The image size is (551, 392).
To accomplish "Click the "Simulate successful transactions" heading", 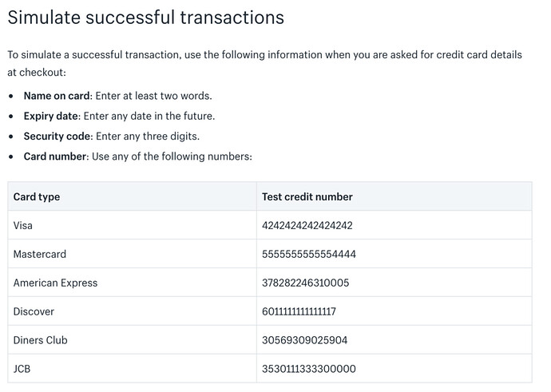I will tap(146, 17).
